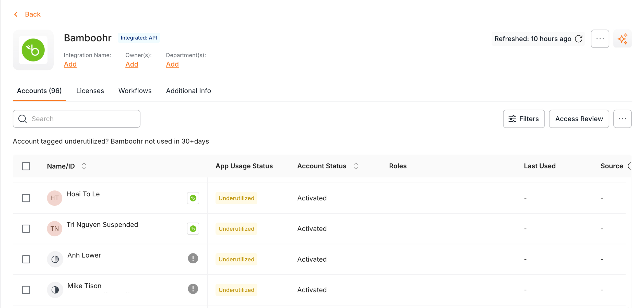The width and height of the screenshot is (644, 308).
Task: Focus the accounts Search field
Action: click(x=77, y=119)
